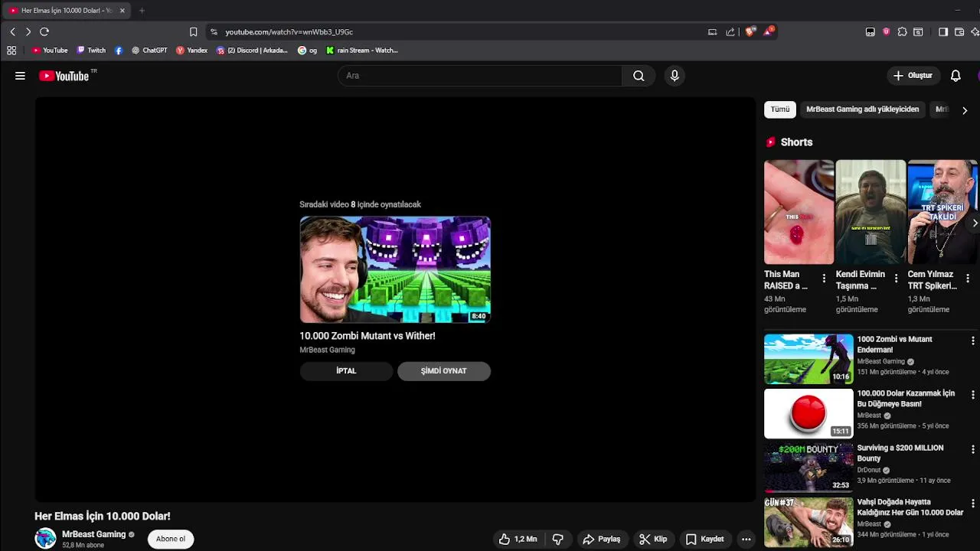Open menu for '100.000 Dolar Kazanmak İçin' video
This screenshot has width=980, height=551.
tap(973, 395)
